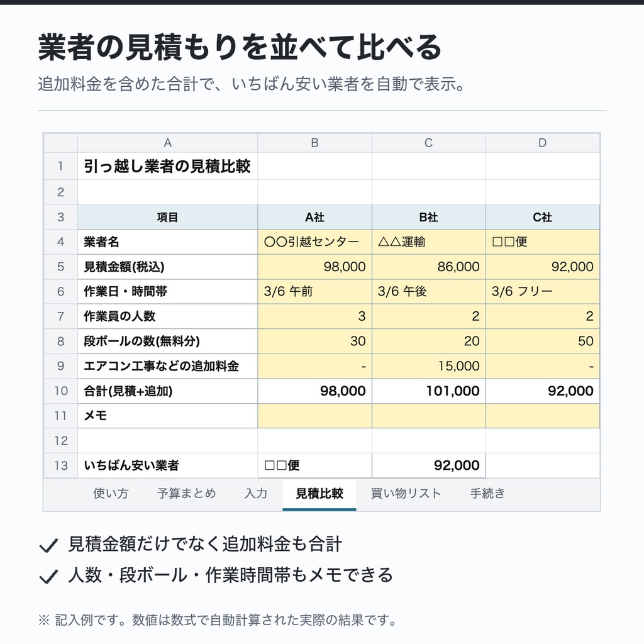Select row 10 header

61,391
